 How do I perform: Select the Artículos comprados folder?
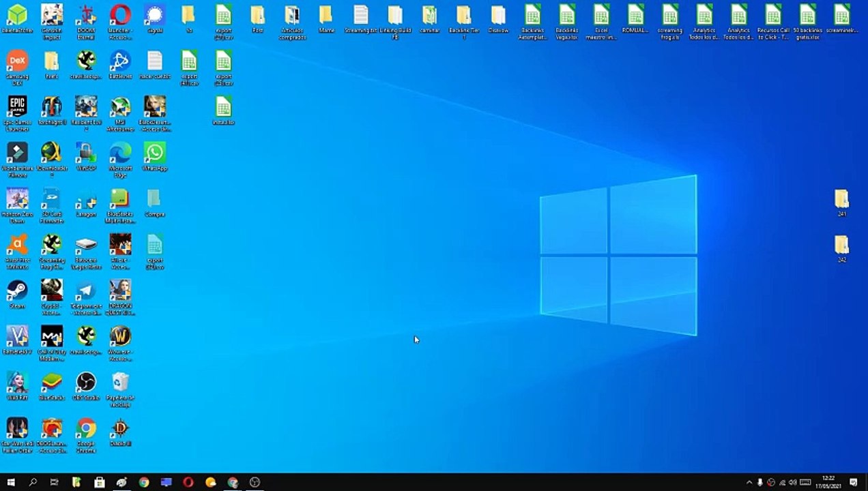(292, 20)
